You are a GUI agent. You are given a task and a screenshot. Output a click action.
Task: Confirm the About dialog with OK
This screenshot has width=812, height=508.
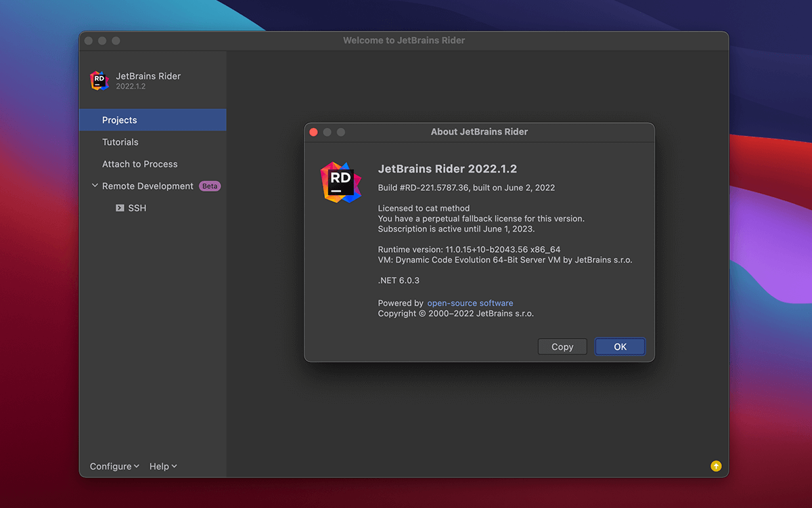click(621, 347)
